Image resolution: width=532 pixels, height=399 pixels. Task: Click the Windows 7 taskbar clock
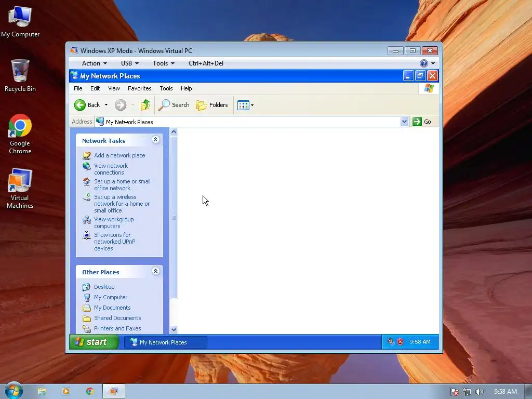click(505, 392)
